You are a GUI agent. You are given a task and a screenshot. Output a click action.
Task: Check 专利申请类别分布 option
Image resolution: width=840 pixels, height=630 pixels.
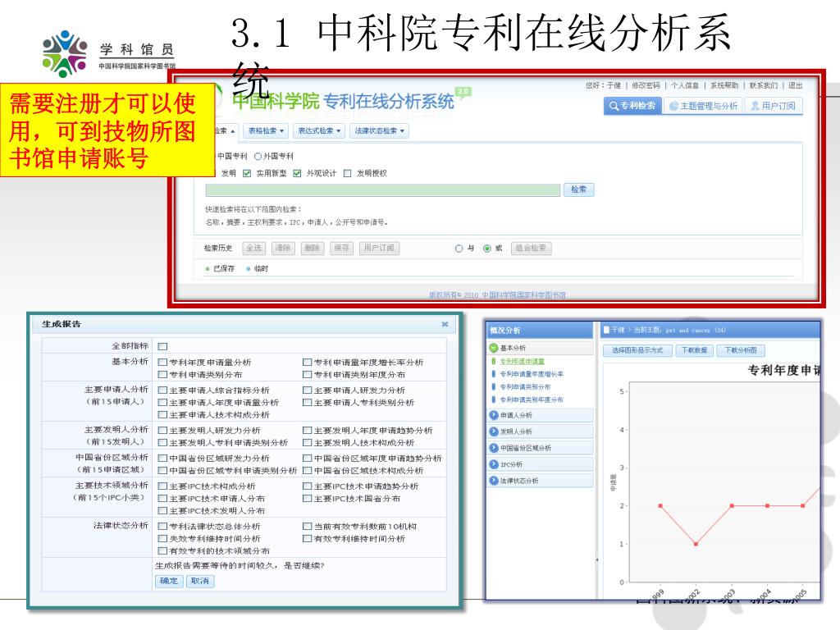click(x=163, y=375)
